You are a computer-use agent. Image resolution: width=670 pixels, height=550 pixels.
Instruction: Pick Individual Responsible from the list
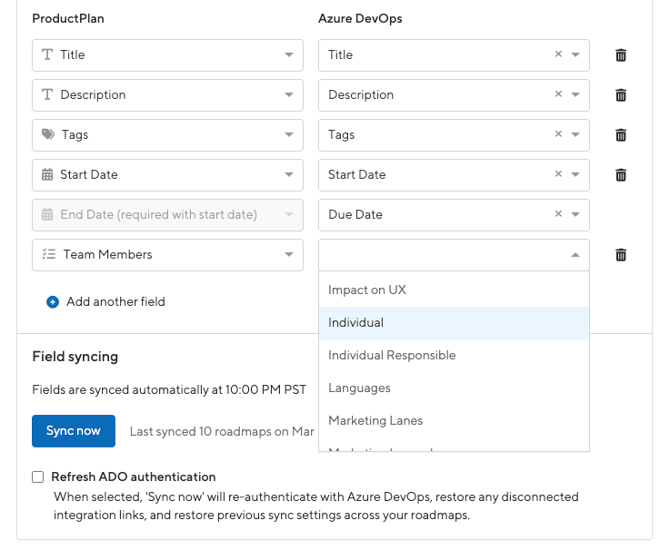391,355
